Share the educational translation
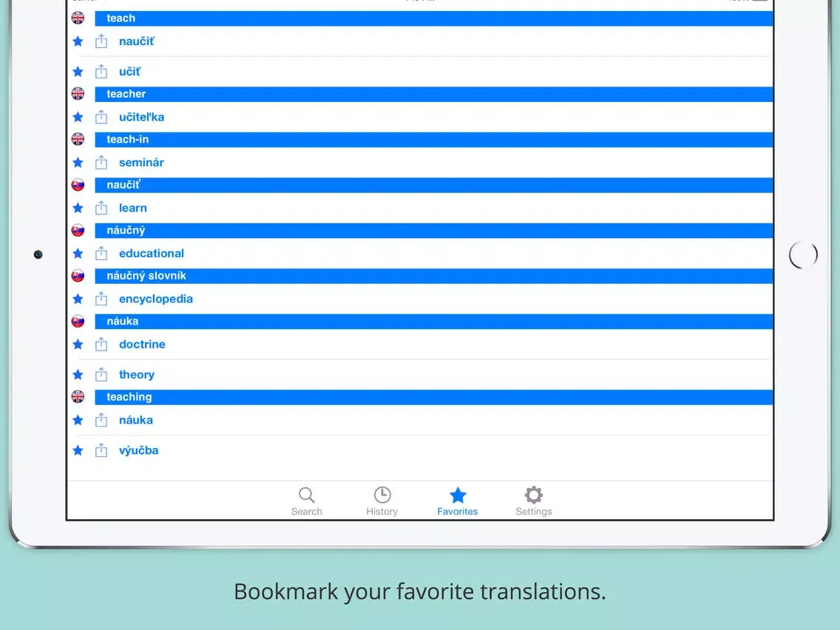 coord(101,254)
